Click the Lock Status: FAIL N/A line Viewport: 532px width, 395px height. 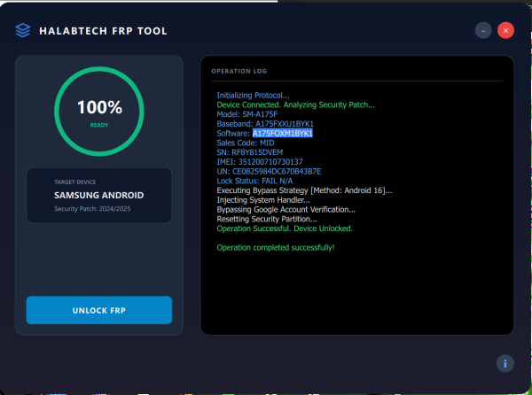254,181
